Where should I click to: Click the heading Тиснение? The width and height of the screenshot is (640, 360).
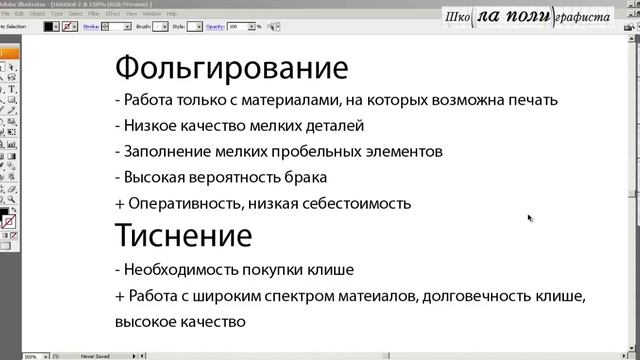click(x=183, y=236)
